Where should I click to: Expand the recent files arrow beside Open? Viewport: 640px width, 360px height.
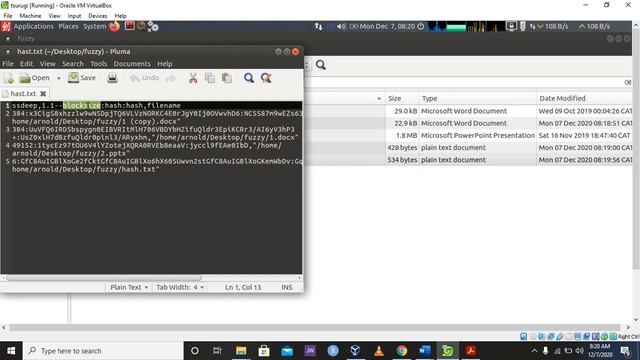click(x=58, y=78)
